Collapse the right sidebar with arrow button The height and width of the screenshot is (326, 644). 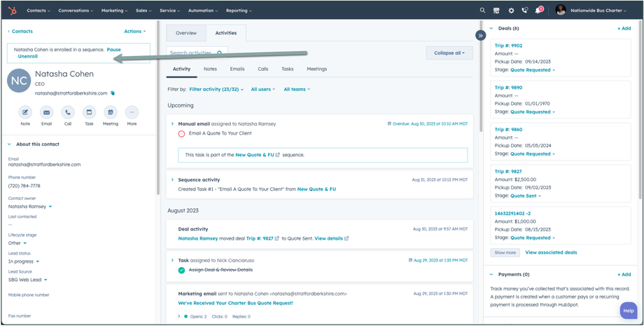[x=480, y=35]
